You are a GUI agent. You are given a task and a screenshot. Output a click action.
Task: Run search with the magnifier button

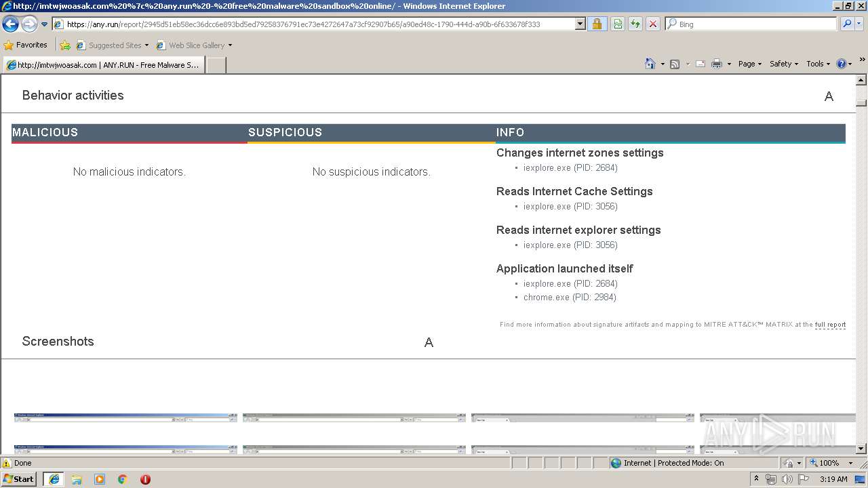[x=846, y=24]
